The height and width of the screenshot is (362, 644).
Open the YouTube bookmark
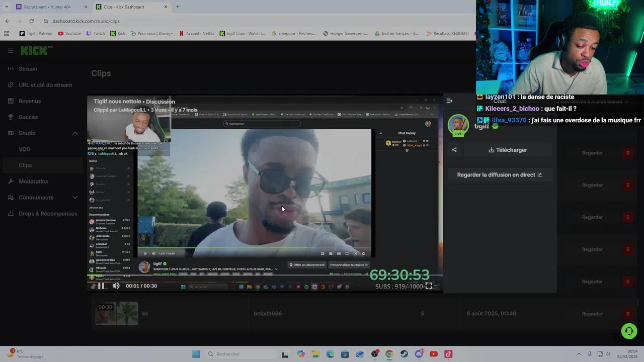pos(69,34)
